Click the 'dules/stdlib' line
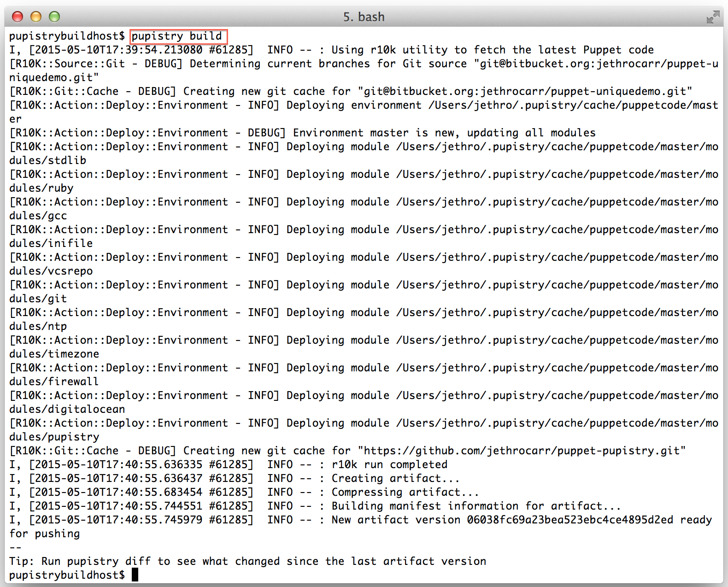Image resolution: width=728 pixels, height=587 pixels. (47, 160)
